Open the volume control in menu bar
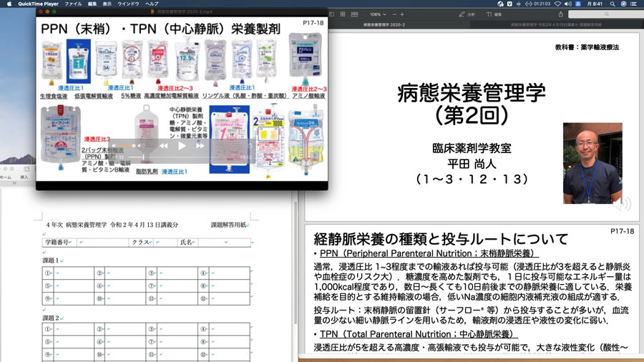Screen dimensions: 644x362 tap(568, 4)
